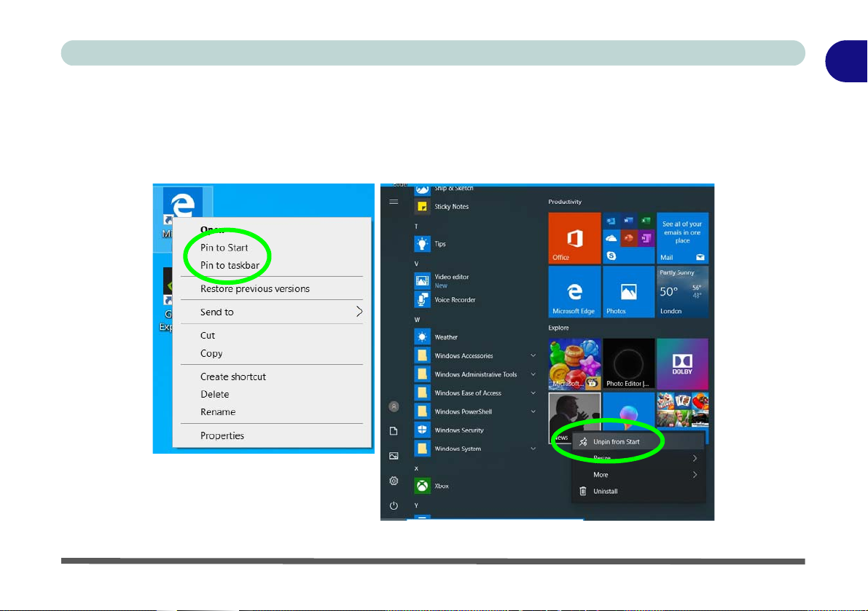The image size is (868, 611).
Task: Click the Productivity group heading
Action: pyautogui.click(x=565, y=202)
